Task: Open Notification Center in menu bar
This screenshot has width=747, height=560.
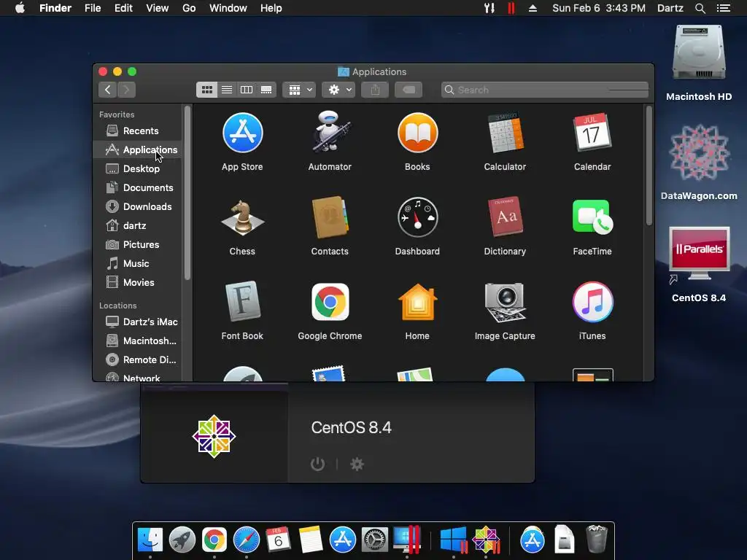Action: click(x=724, y=8)
